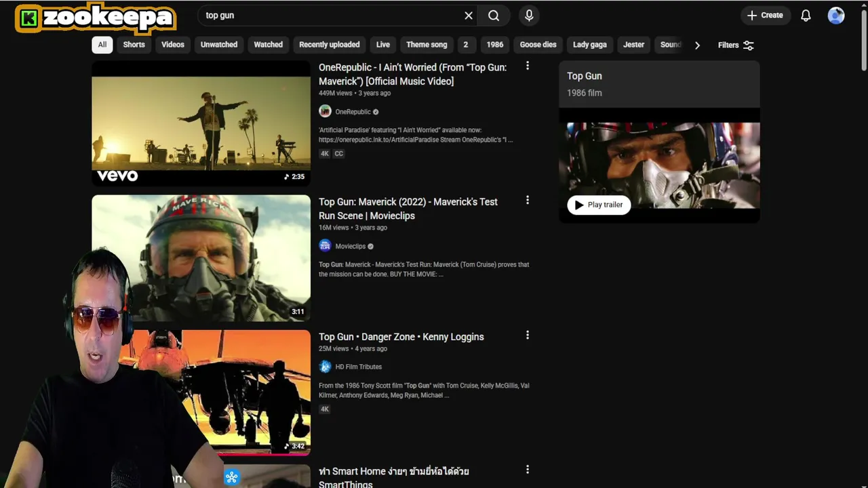Select the 2 filter chip
Screen dimensions: 868x488
coord(465,45)
